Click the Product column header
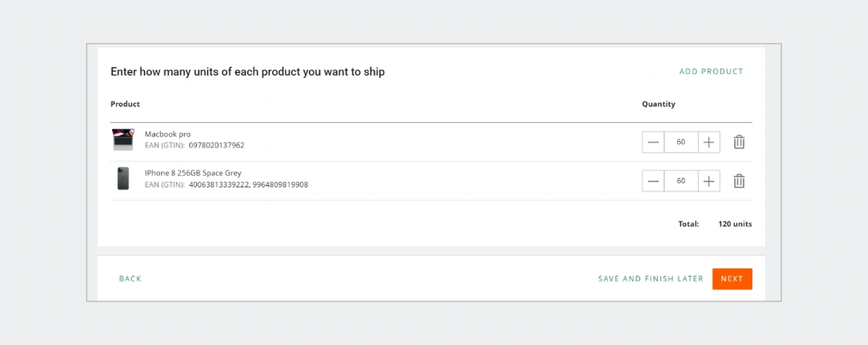The width and height of the screenshot is (868, 345). click(125, 104)
